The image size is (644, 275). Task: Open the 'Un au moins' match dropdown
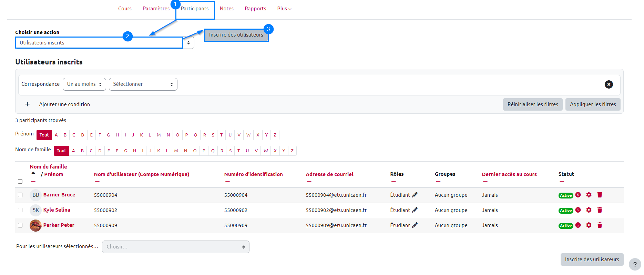[x=84, y=84]
